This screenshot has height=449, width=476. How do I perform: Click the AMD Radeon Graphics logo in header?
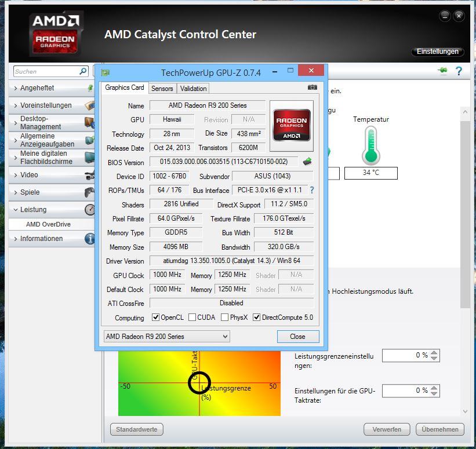[x=56, y=34]
